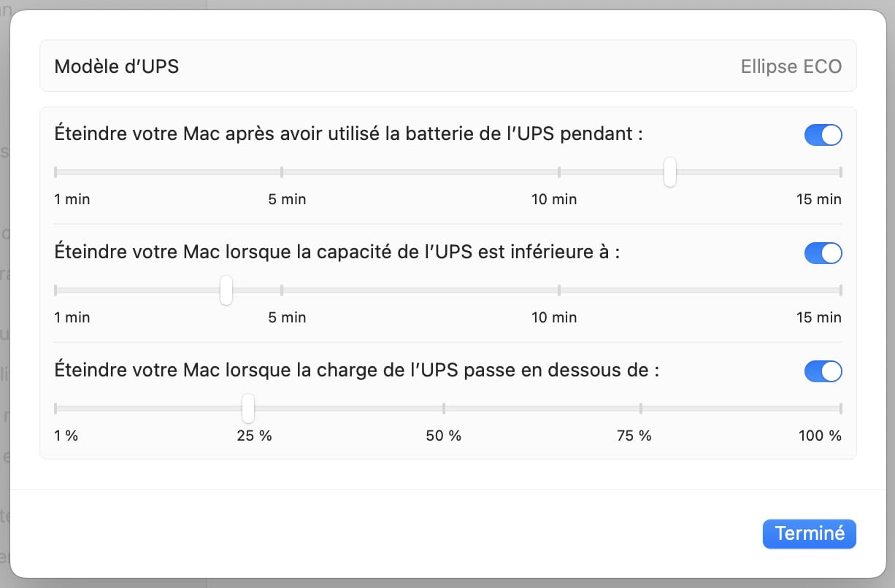
Task: Set charge slider to 50 % tick
Action: click(x=444, y=409)
